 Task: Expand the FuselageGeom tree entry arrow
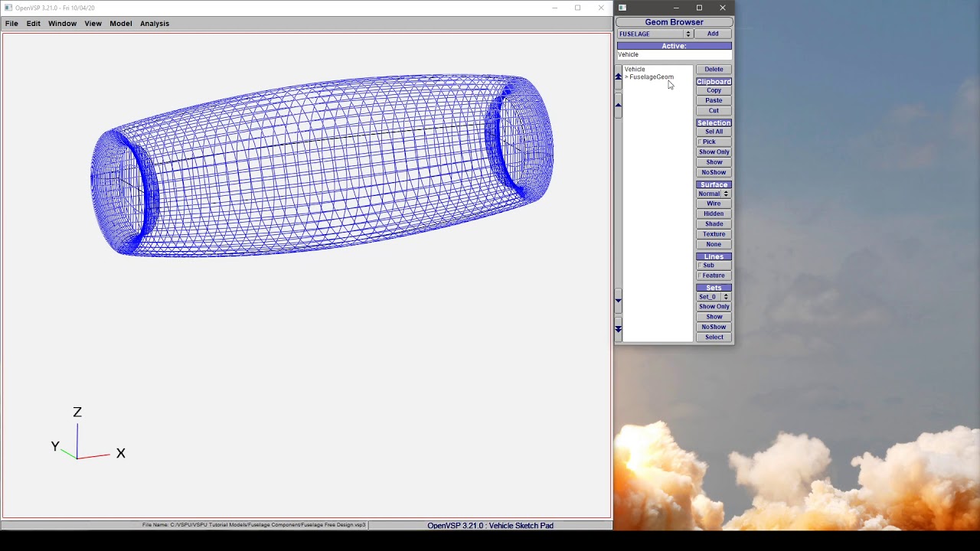[626, 77]
